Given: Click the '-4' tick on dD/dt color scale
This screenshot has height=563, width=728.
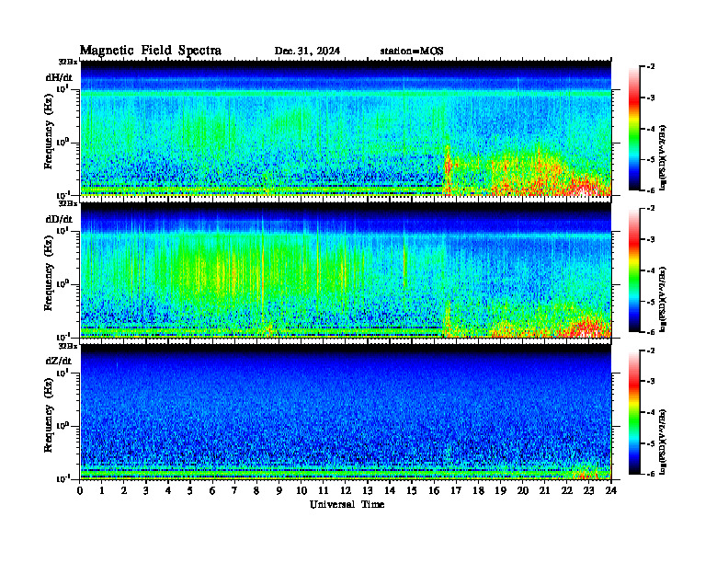Looking at the screenshot, I should point(652,270).
